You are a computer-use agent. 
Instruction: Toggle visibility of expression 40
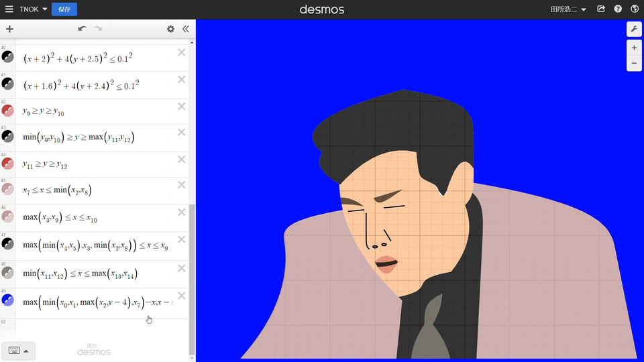(x=7, y=57)
